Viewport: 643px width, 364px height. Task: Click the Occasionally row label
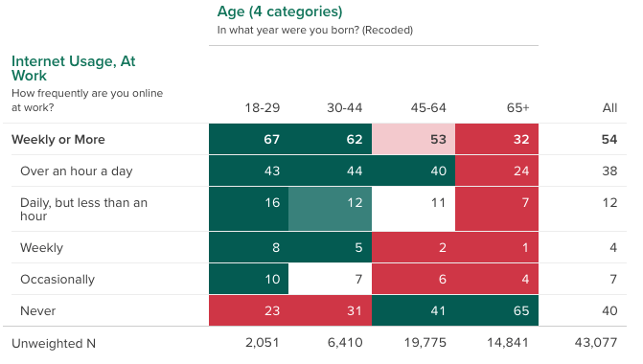(57, 279)
